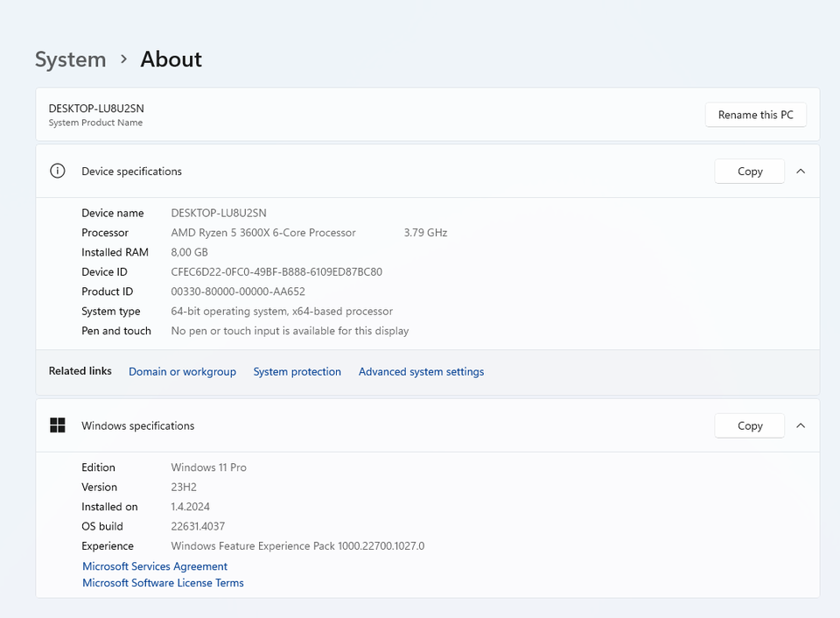
Task: Go back to System via breadcrumb
Action: [70, 60]
